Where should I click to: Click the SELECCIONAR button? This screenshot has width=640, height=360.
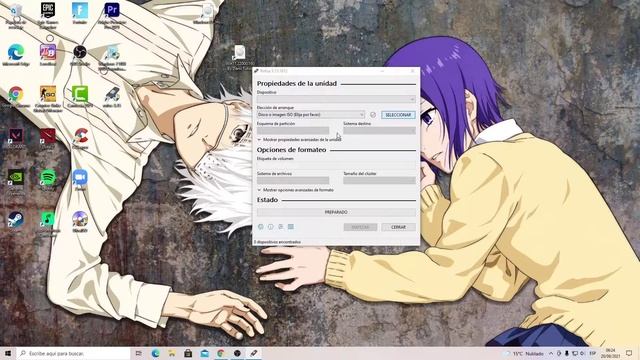point(398,115)
